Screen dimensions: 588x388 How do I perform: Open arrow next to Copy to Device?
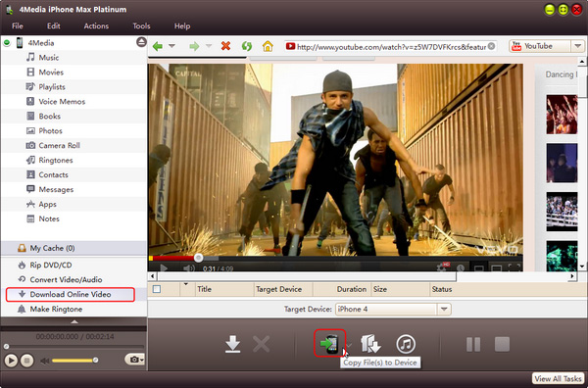point(350,345)
